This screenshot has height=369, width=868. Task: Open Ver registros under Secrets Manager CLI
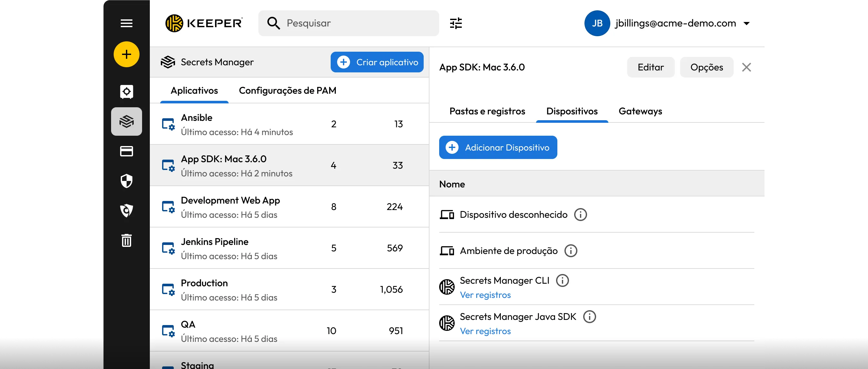coord(485,295)
